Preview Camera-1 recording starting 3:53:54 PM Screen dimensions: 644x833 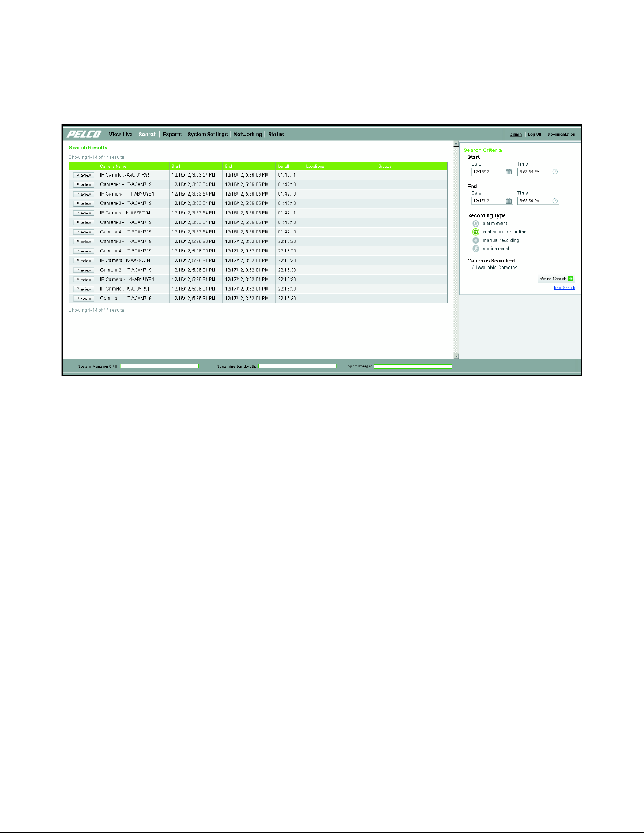(x=84, y=185)
